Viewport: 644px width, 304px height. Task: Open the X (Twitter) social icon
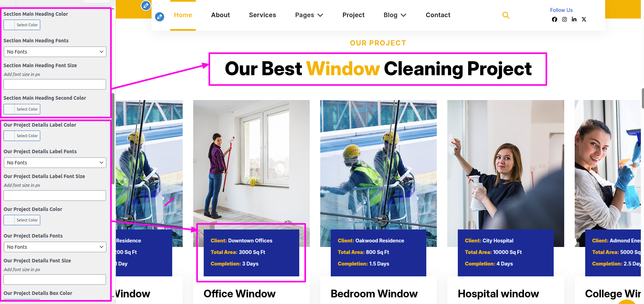coord(584,20)
